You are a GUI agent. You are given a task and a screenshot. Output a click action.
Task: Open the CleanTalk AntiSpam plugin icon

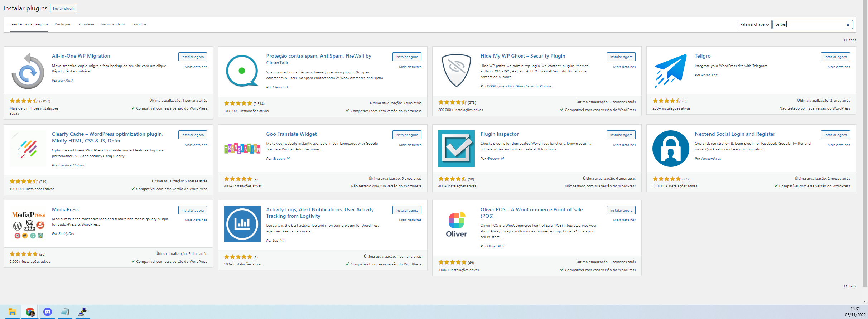[x=242, y=71]
